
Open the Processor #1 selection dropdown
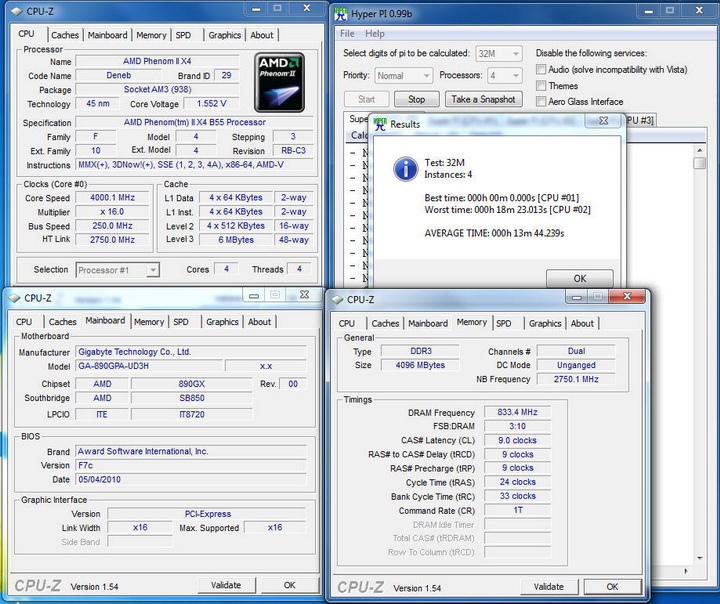pos(117,269)
